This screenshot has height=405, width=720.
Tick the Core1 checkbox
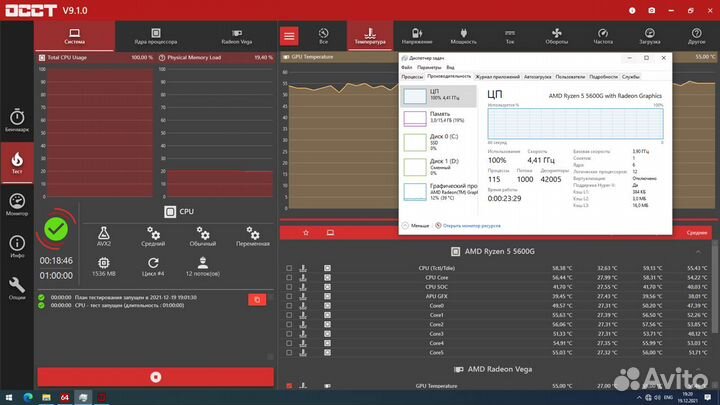coord(289,315)
